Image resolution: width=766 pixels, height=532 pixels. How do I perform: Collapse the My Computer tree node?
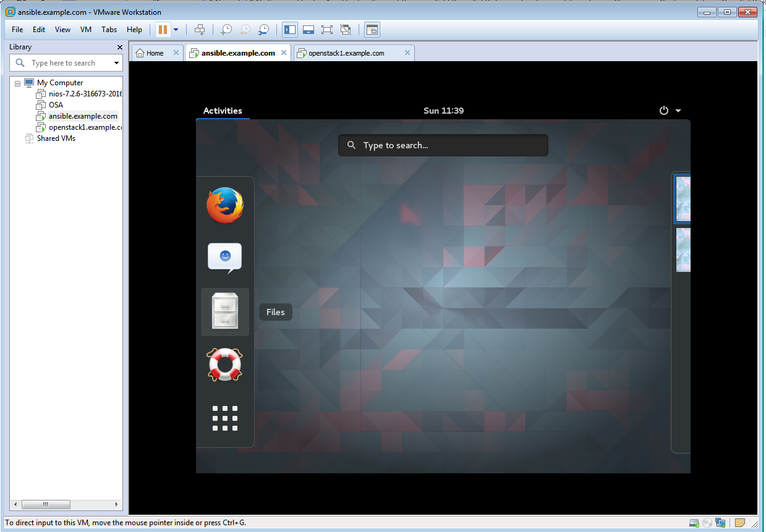[x=17, y=83]
